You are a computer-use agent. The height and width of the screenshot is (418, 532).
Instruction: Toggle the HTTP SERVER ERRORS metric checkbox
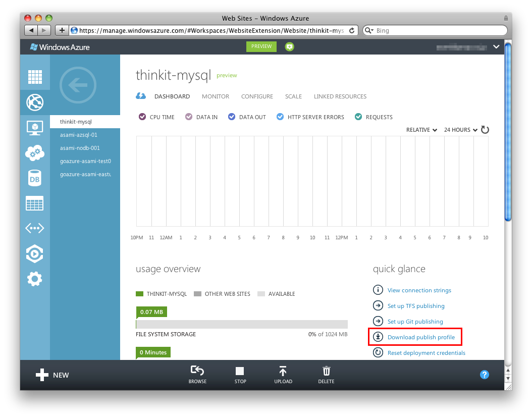click(280, 117)
